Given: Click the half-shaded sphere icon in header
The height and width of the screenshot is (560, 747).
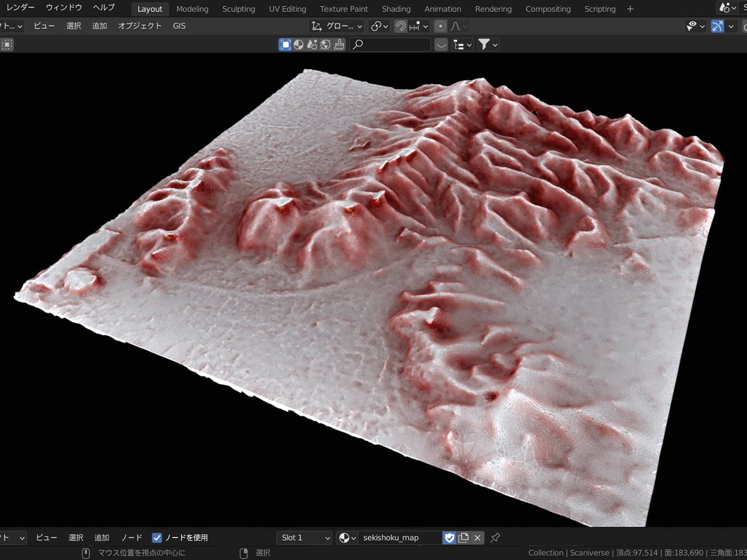Looking at the screenshot, I should point(299,44).
